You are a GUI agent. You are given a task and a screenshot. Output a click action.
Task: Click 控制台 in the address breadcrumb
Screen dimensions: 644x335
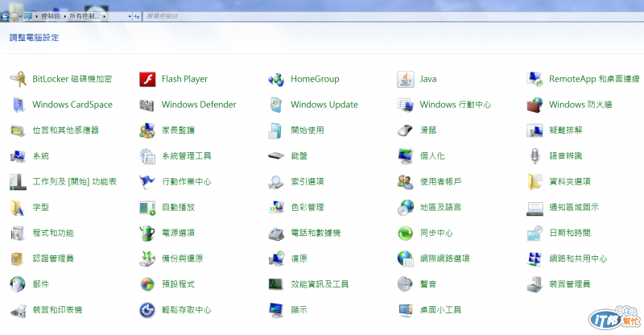51,16
